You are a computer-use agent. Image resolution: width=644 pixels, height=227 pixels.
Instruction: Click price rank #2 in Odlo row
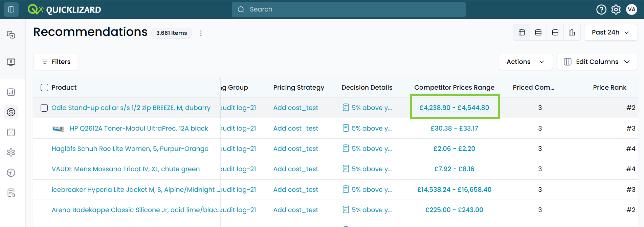(631, 108)
